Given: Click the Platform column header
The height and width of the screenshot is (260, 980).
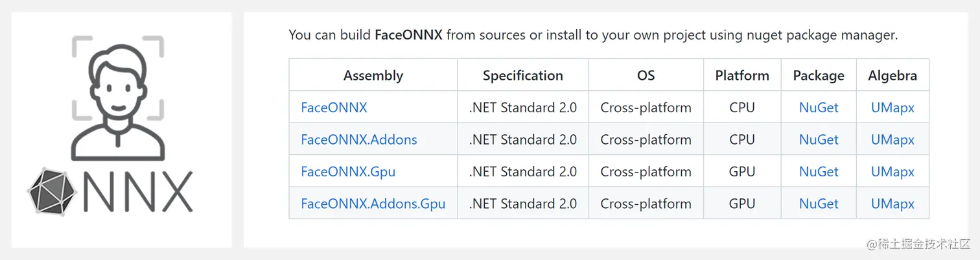Looking at the screenshot, I should pyautogui.click(x=742, y=75).
